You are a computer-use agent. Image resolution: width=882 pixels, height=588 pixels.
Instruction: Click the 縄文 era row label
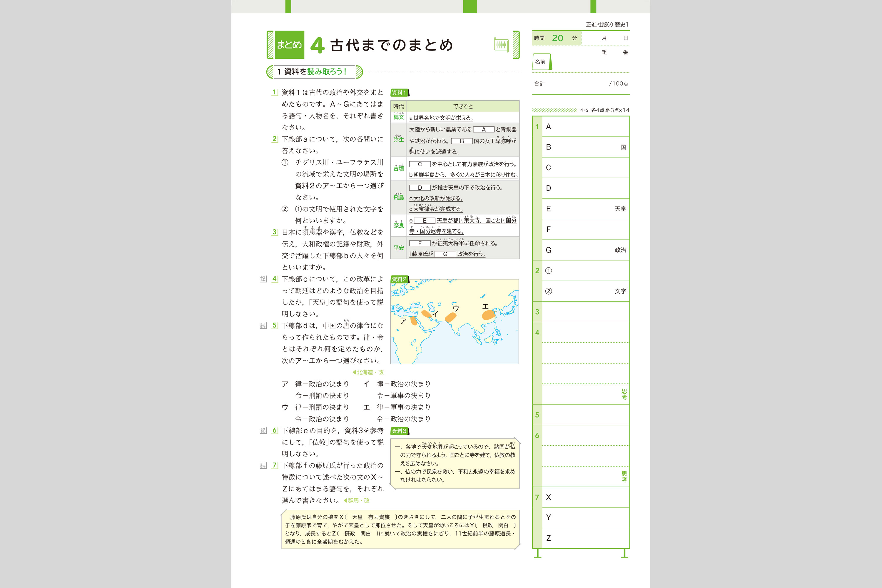point(399,117)
